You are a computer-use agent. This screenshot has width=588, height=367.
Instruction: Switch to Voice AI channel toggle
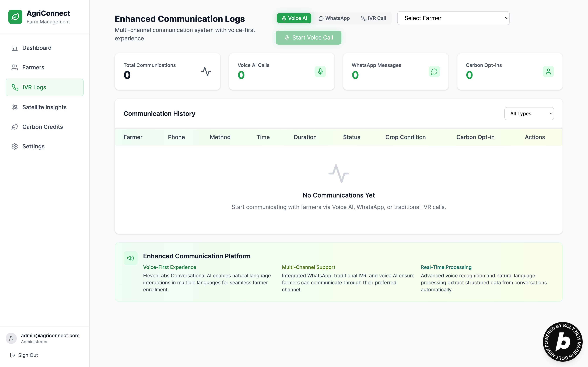[x=294, y=18]
